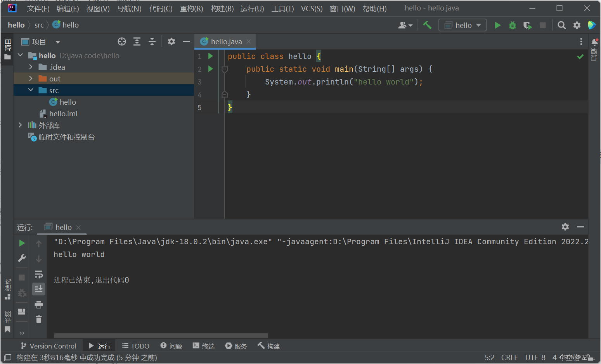Rerun 'hello' from the run panel
This screenshot has width=601, height=364.
[x=22, y=243]
